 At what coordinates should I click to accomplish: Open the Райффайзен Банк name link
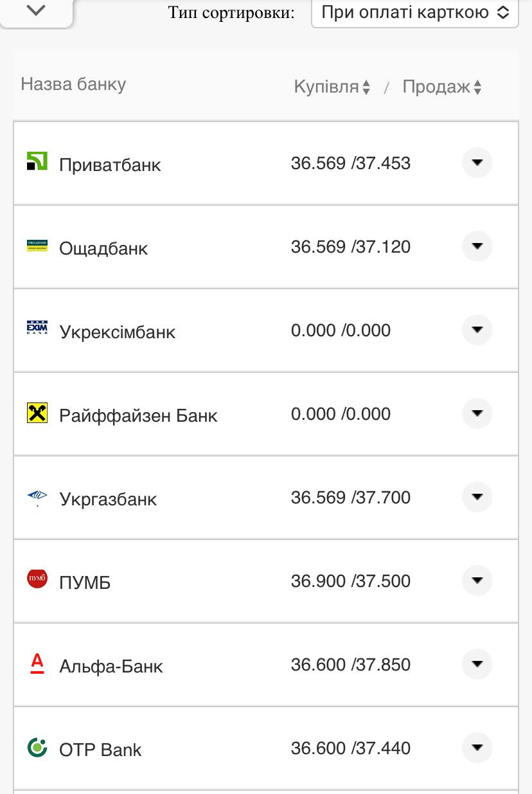138,416
